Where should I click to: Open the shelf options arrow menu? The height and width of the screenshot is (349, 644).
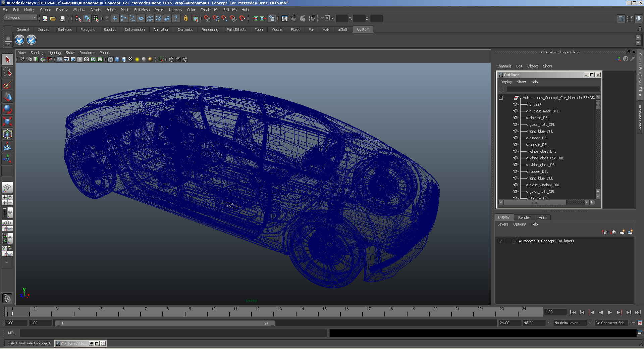click(8, 44)
